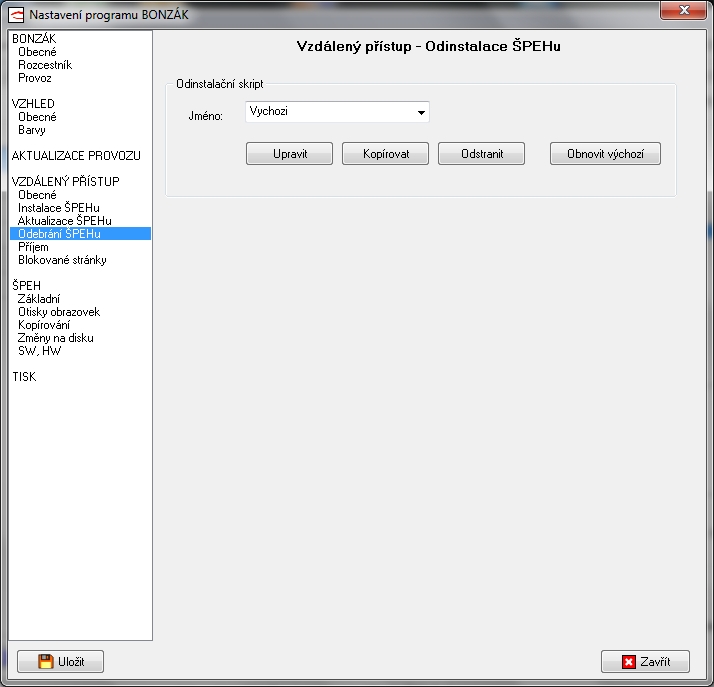
Task: Click the Jméno label
Action: (x=205, y=116)
